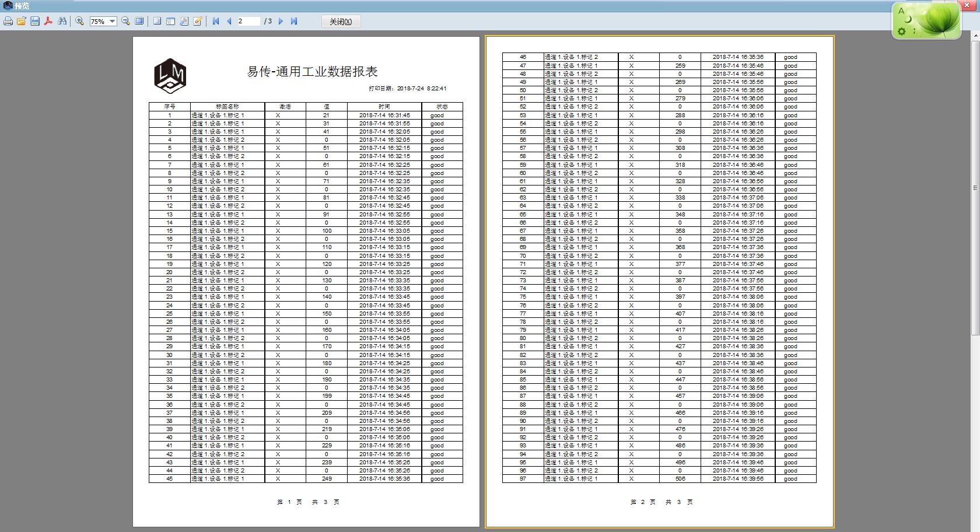980x532 pixels.
Task: Export the report to PDF
Action: tap(48, 22)
